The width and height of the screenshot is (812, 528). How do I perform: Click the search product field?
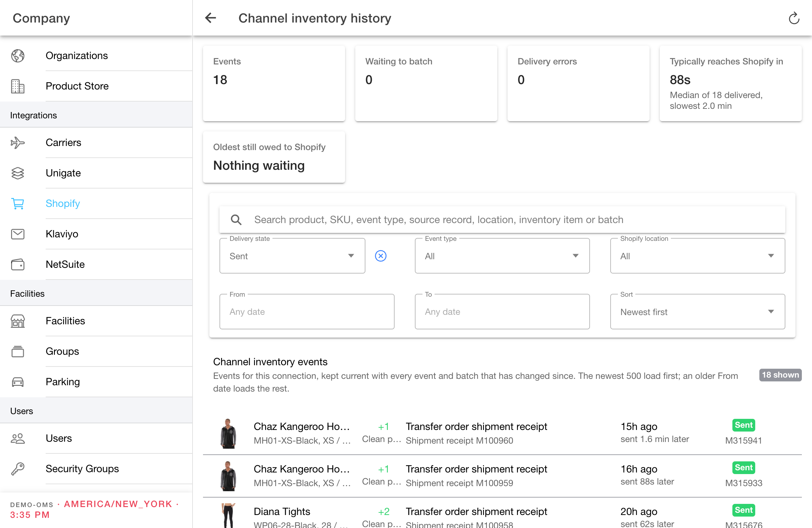[x=502, y=220]
